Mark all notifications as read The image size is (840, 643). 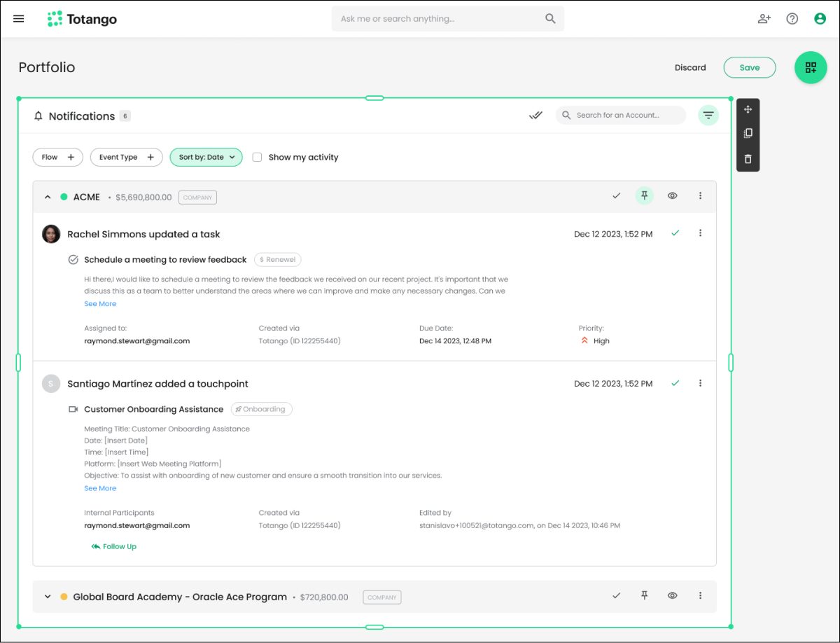(535, 116)
